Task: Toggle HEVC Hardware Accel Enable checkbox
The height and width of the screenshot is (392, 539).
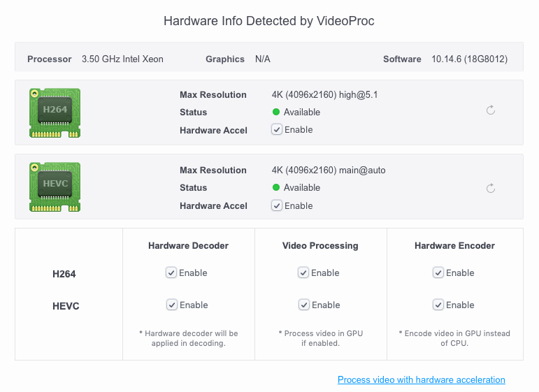Action: click(277, 205)
